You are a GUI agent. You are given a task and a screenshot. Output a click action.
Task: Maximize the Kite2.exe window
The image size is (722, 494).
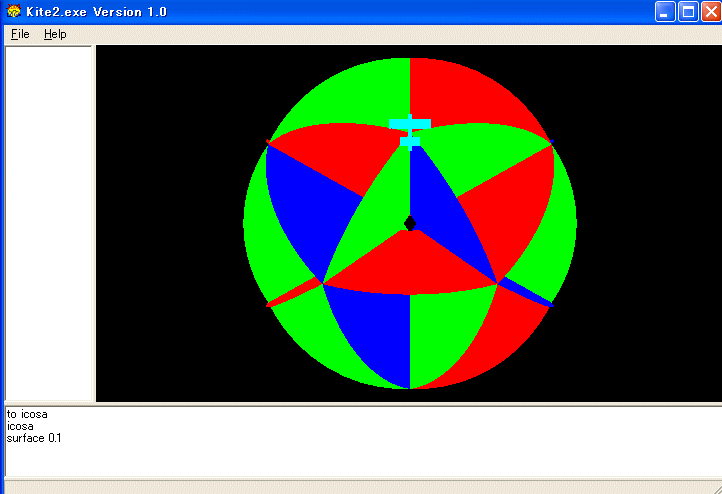[x=688, y=12]
